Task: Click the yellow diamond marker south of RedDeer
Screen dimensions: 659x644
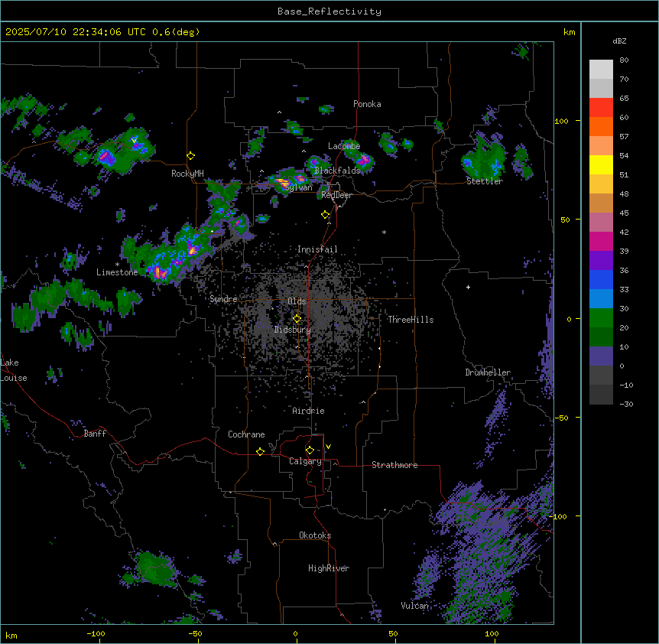Action: click(x=326, y=215)
